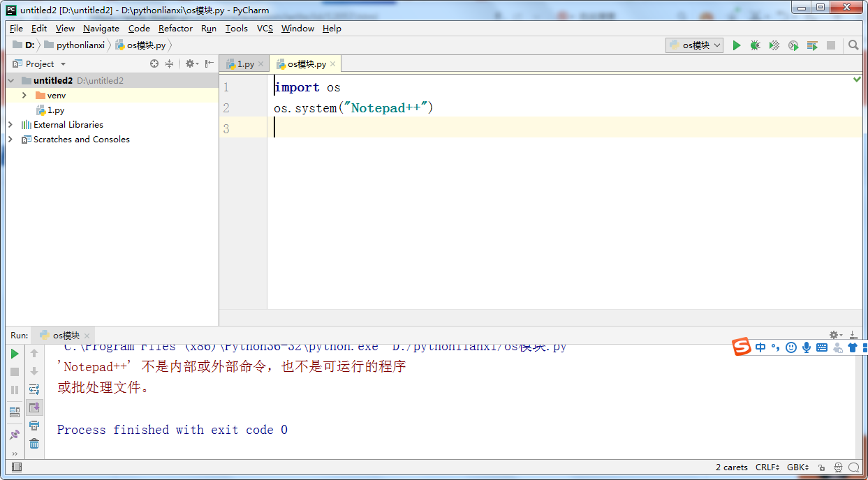
Task: Open the VCS menu
Action: [265, 29]
